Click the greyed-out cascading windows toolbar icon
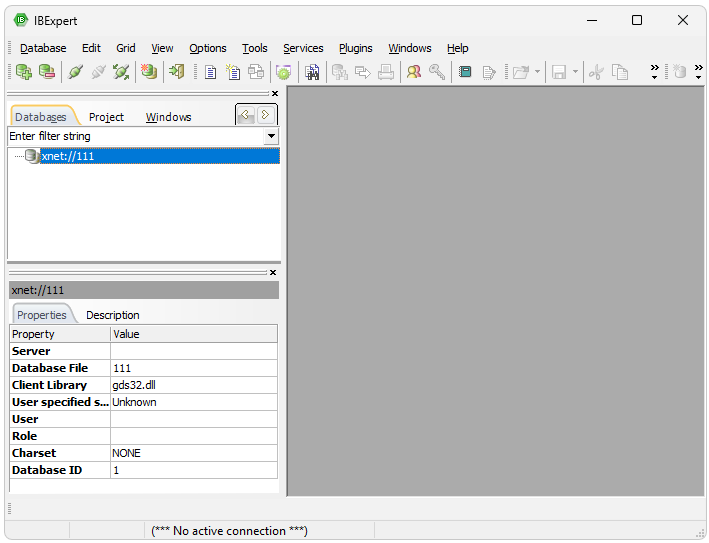 [x=256, y=72]
